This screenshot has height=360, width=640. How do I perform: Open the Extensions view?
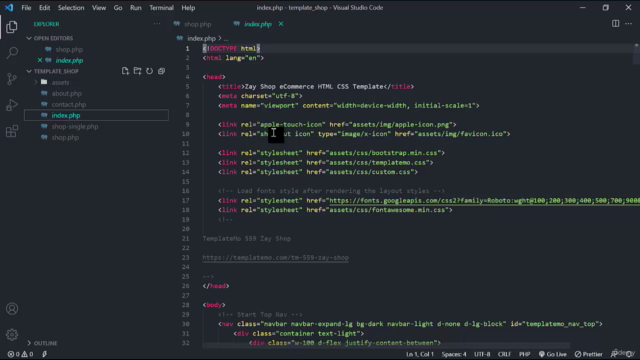click(x=12, y=131)
